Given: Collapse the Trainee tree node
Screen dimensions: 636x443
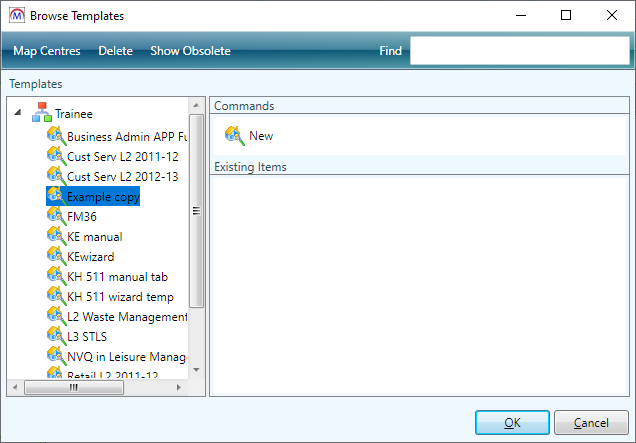Looking at the screenshot, I should click(18, 115).
